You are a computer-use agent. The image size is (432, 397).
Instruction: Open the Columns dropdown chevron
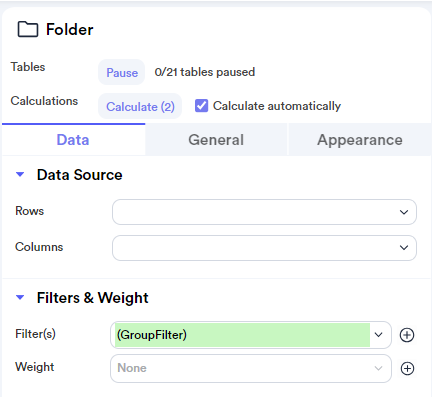coord(404,247)
